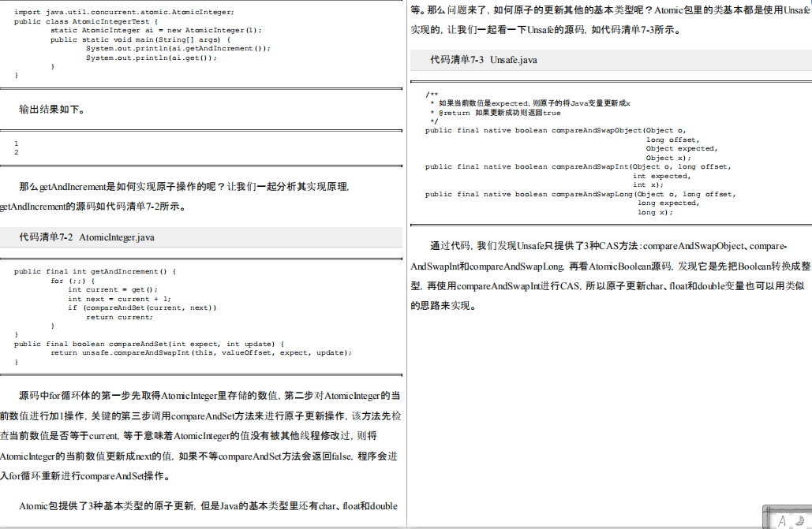Click the compareAndSwapObject method declaration line

tap(556, 130)
